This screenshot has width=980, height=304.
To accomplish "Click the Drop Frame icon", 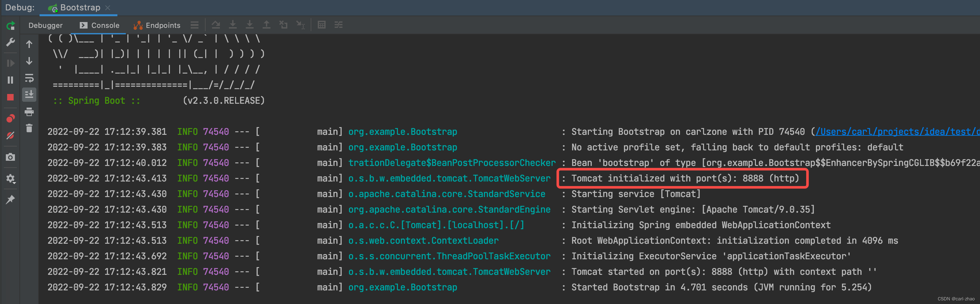I will [x=283, y=25].
